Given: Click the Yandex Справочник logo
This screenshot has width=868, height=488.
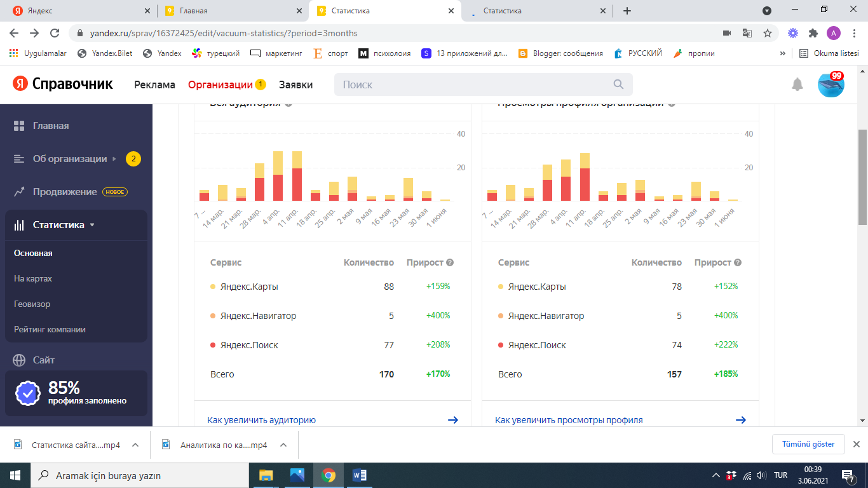Looking at the screenshot, I should click(63, 84).
